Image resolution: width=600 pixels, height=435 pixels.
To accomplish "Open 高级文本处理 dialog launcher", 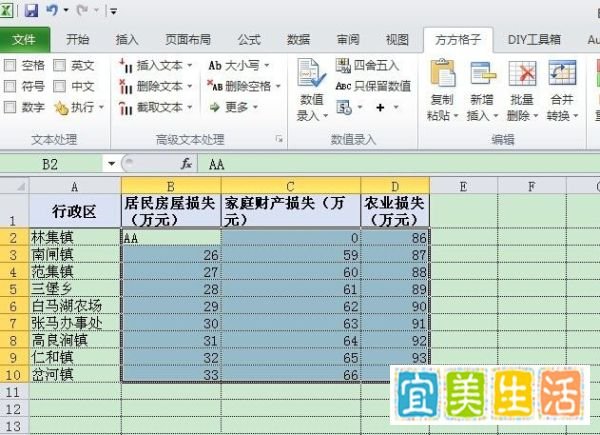I will 280,139.
